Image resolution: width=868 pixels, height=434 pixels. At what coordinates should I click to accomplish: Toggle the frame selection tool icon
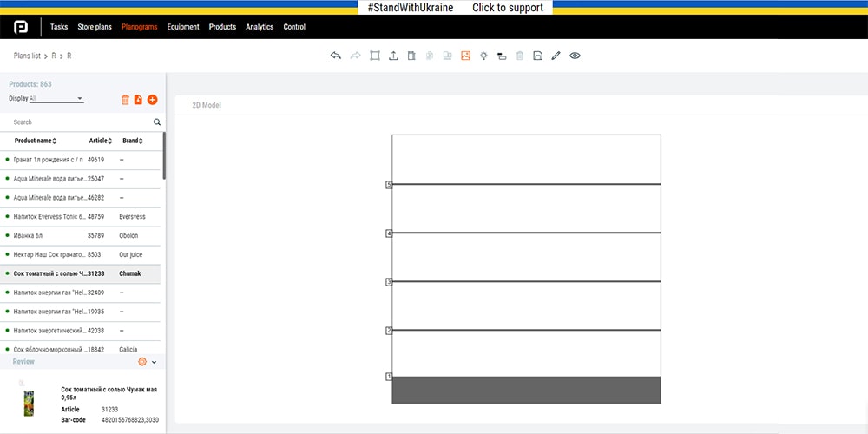coord(375,56)
